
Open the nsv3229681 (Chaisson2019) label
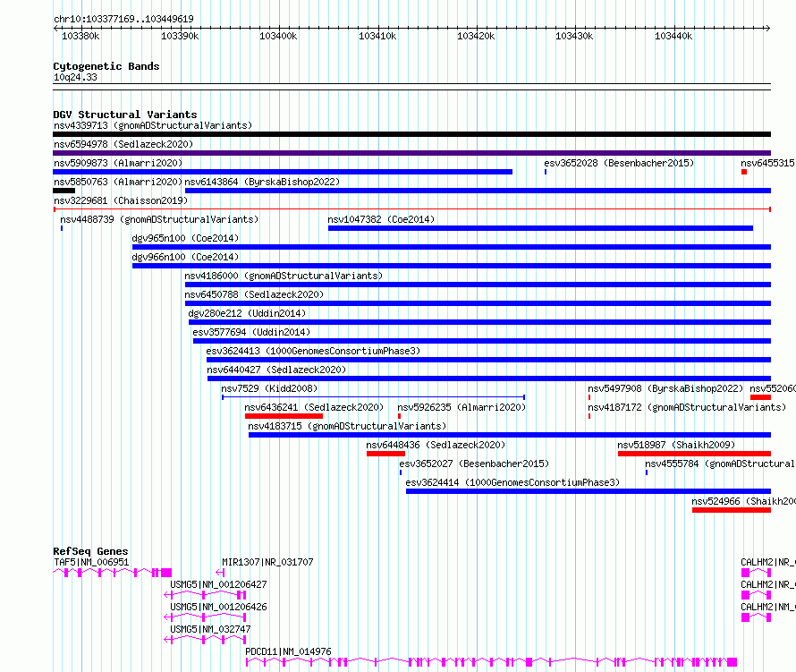[x=121, y=200]
